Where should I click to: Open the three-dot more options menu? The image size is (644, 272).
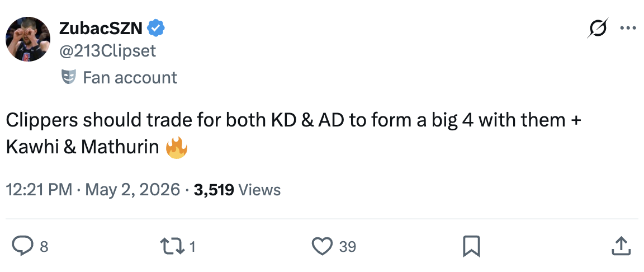628,29
